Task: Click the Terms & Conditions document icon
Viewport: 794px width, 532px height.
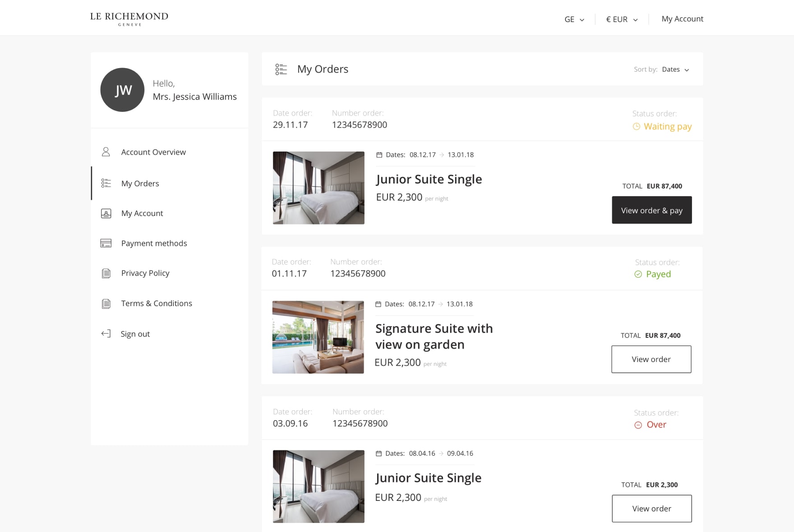Action: click(x=106, y=303)
